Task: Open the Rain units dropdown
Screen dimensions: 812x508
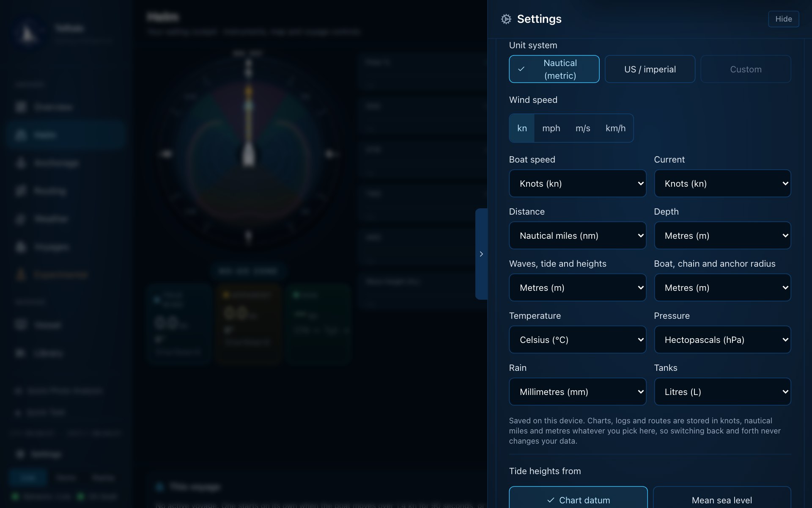Action: tap(577, 392)
